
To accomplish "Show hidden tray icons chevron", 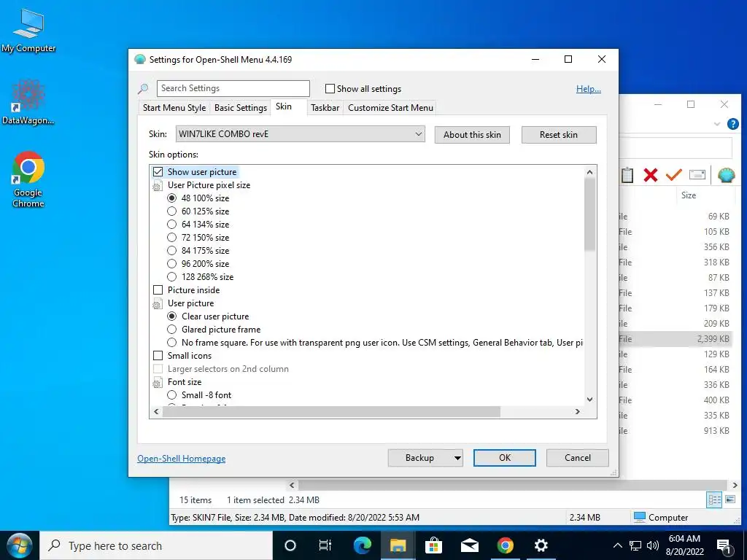I will coord(617,545).
